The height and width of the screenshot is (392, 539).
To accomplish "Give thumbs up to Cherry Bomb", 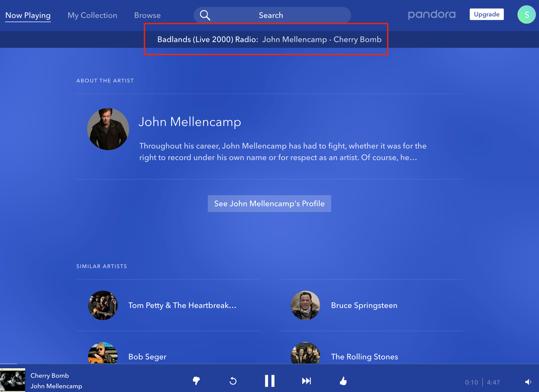I will (343, 381).
